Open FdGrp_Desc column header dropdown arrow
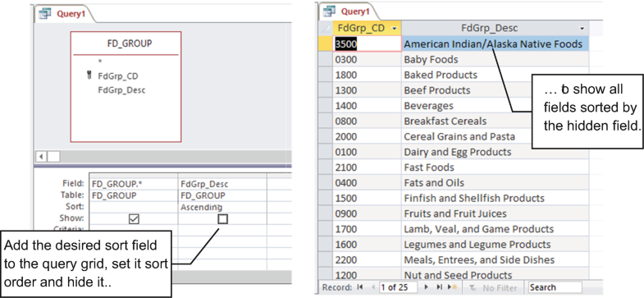Viewport: 644px width, 298px height. pyautogui.click(x=582, y=29)
